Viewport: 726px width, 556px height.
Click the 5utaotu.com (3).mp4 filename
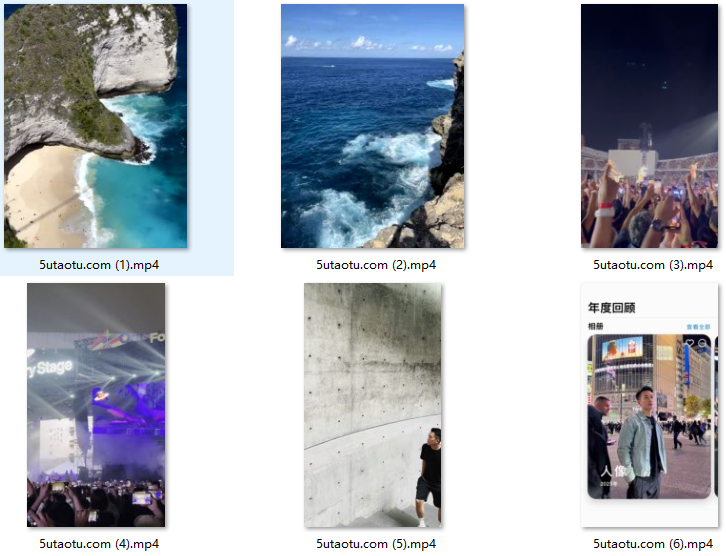pos(653,265)
